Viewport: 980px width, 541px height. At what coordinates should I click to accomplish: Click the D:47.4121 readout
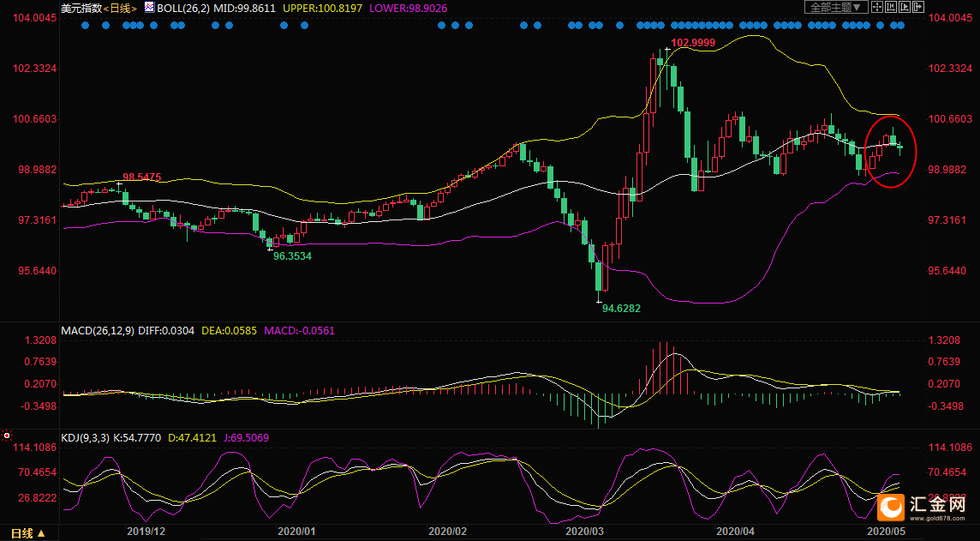point(193,438)
